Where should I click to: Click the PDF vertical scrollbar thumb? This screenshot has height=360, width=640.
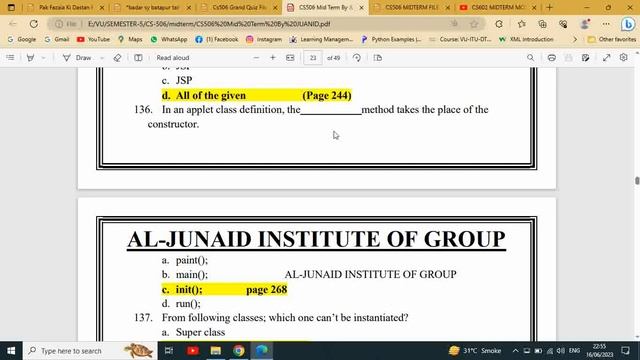637,181
